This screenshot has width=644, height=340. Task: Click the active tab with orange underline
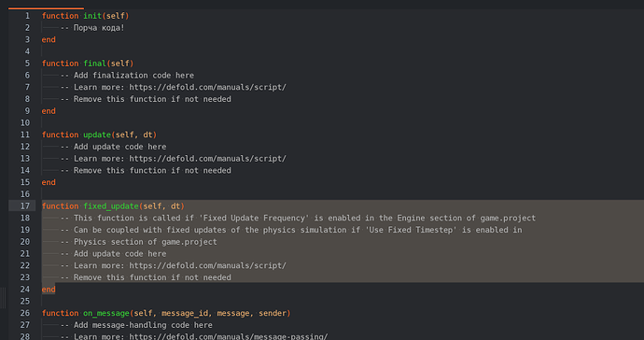coord(46,4)
